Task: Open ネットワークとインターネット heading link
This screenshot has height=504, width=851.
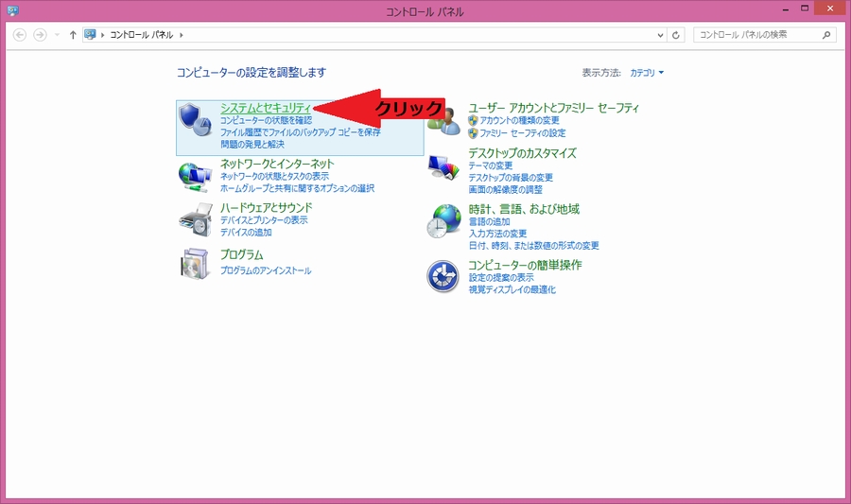Action: (x=277, y=164)
